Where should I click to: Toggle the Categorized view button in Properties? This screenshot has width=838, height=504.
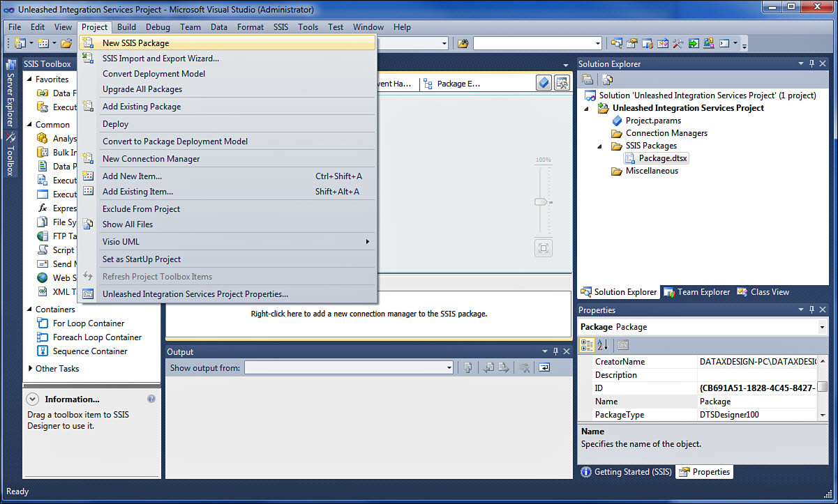tap(587, 344)
